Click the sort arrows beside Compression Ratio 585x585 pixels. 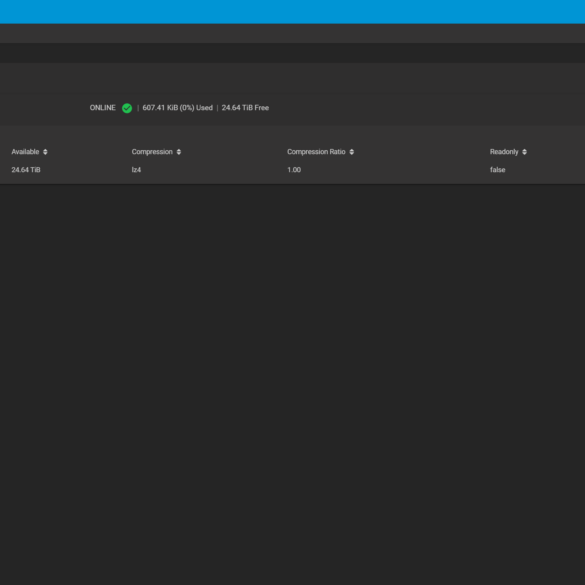pos(351,152)
